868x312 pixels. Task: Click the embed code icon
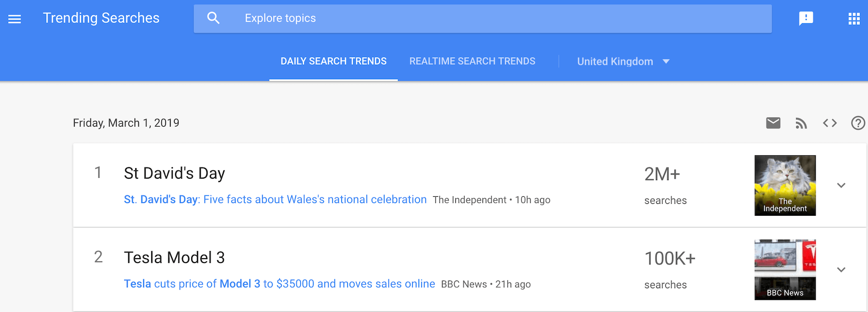pyautogui.click(x=829, y=123)
